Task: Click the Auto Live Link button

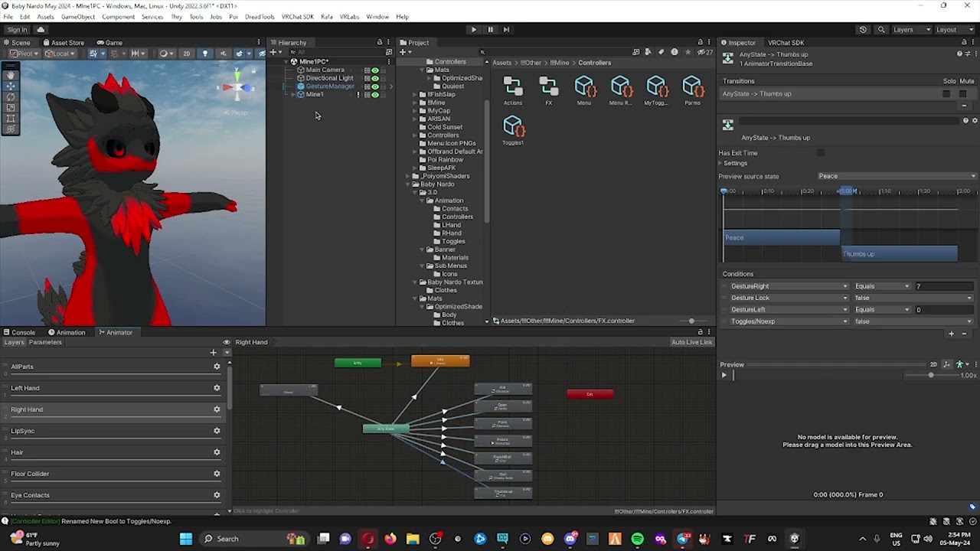Action: click(x=691, y=342)
